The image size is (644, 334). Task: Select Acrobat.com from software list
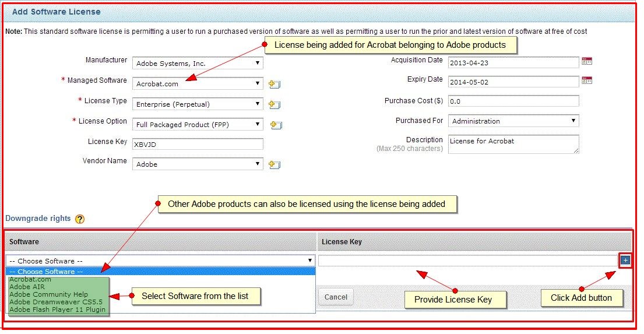30,279
